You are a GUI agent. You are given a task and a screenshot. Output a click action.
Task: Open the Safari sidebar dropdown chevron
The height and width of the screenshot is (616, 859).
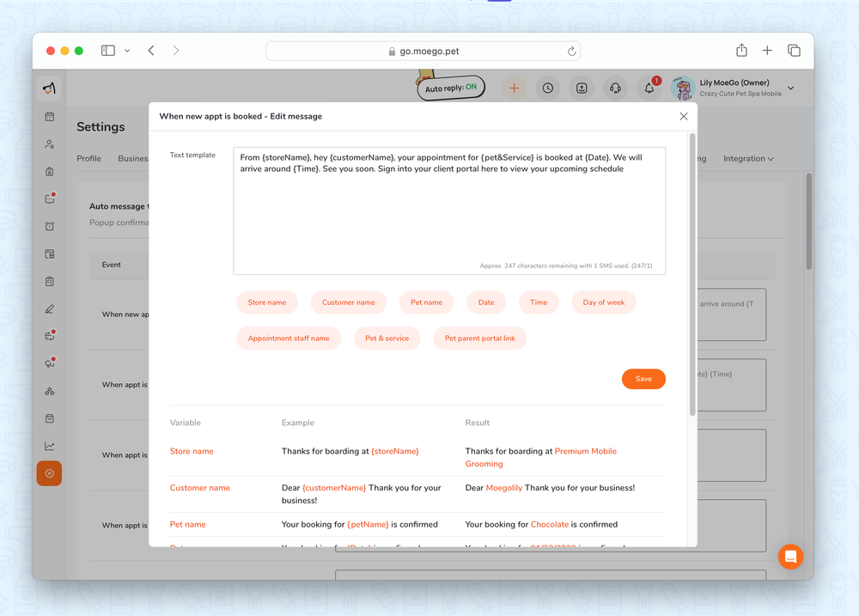(x=127, y=50)
